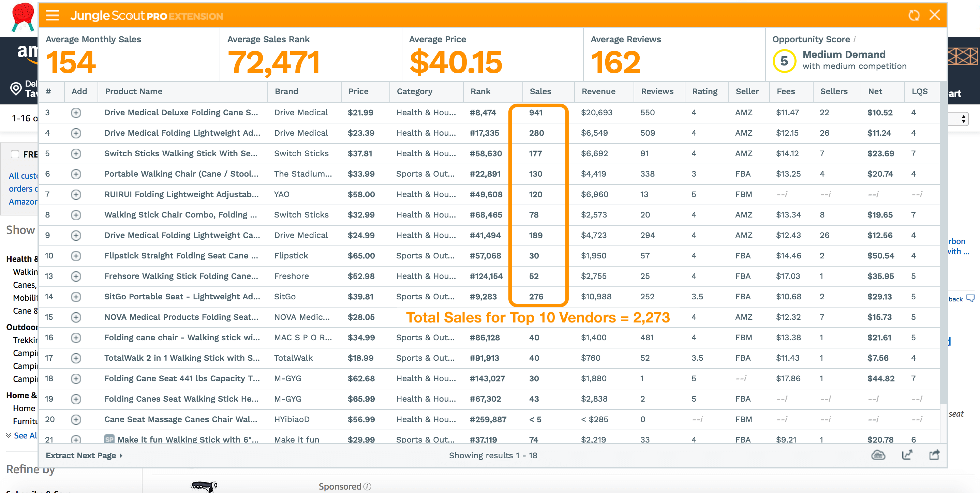
Task: Add Drive Medical Deluxe Folding Cane product
Action: 76,113
